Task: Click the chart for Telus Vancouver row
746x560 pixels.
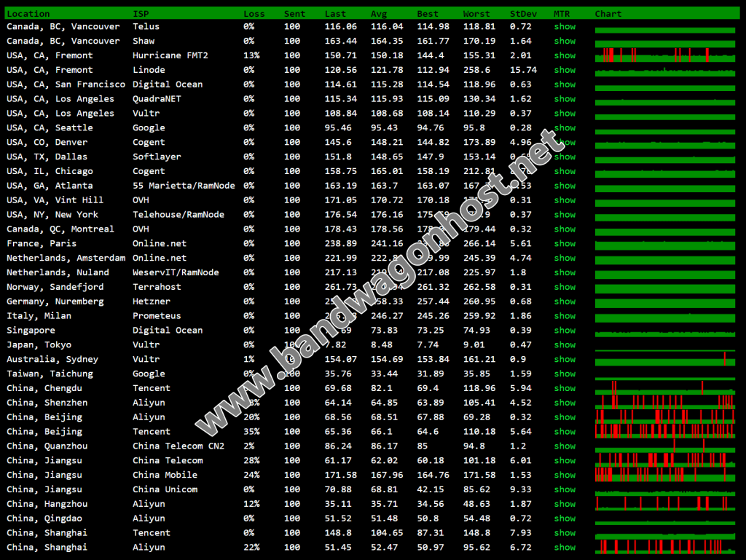Action: point(665,30)
